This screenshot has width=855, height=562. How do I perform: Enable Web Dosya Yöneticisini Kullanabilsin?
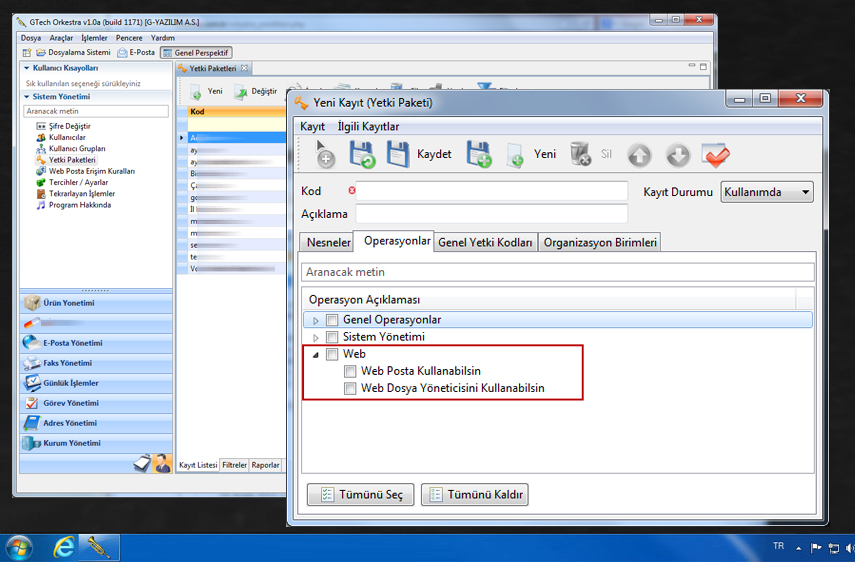click(350, 389)
